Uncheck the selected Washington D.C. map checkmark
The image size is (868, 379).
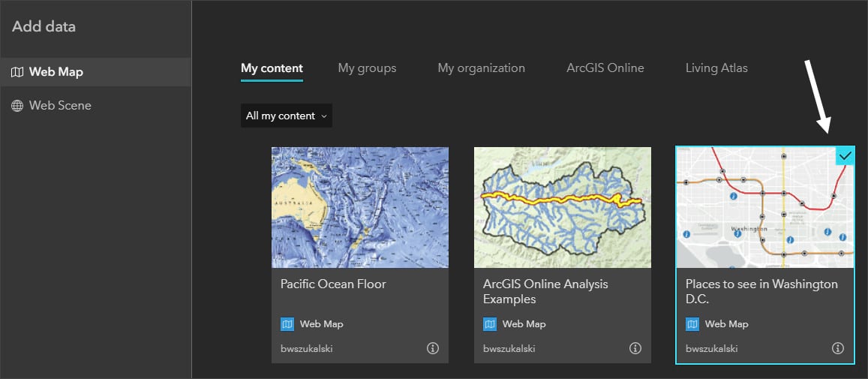click(x=845, y=155)
